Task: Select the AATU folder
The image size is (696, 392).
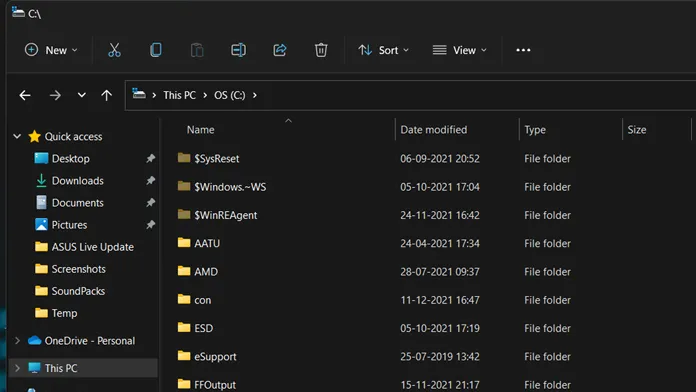Action: [207, 243]
